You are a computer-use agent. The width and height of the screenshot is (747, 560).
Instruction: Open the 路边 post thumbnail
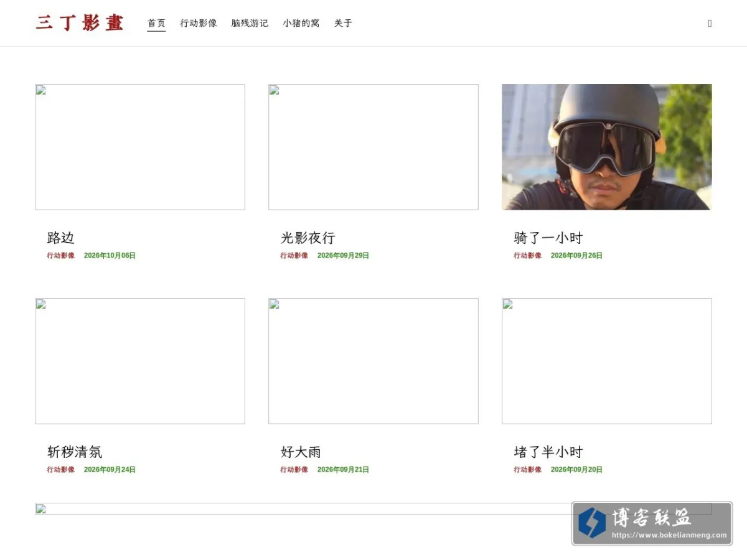pos(140,147)
